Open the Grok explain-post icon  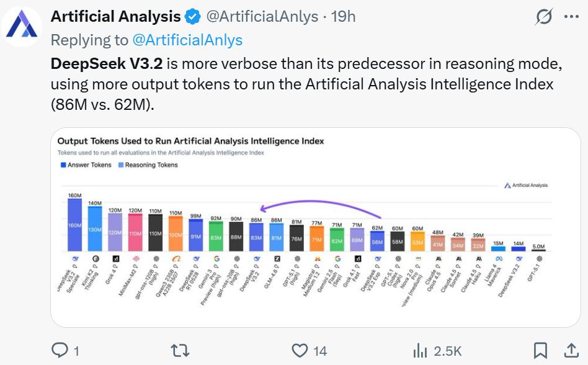543,17
